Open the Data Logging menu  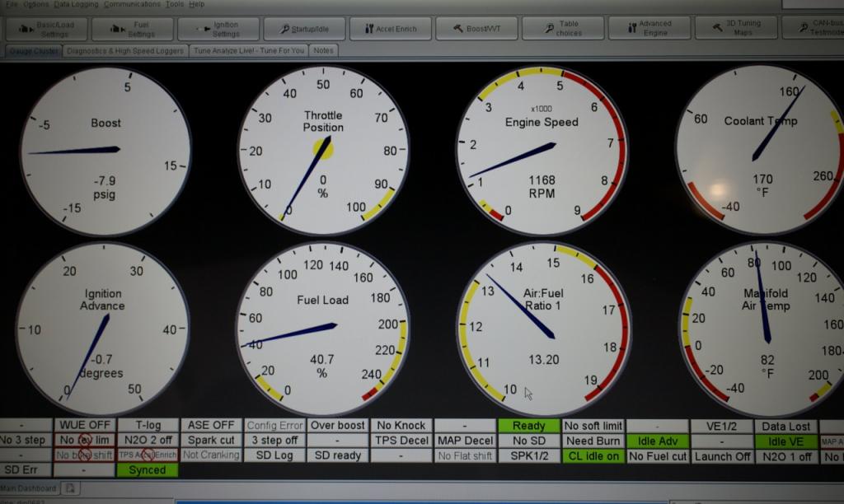76,4
